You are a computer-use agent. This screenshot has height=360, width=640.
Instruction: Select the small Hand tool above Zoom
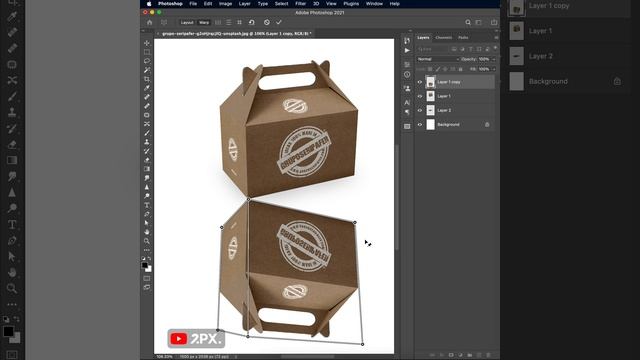147,232
